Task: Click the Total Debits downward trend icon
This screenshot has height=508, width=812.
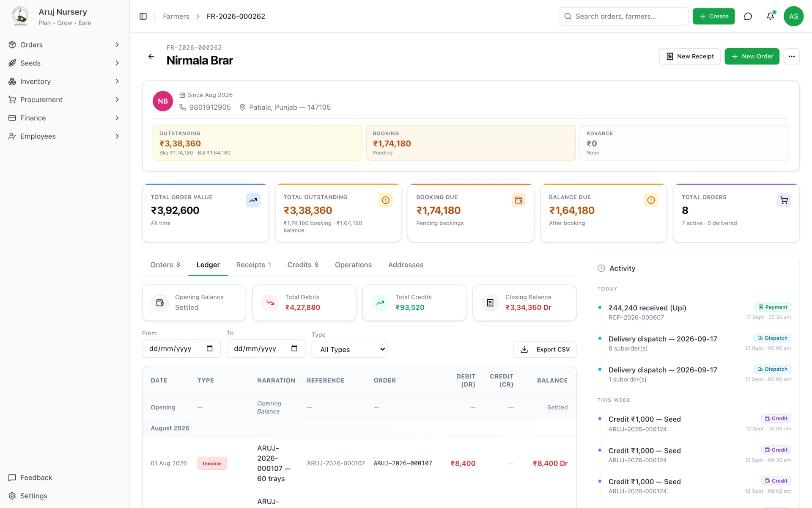Action: pyautogui.click(x=270, y=303)
